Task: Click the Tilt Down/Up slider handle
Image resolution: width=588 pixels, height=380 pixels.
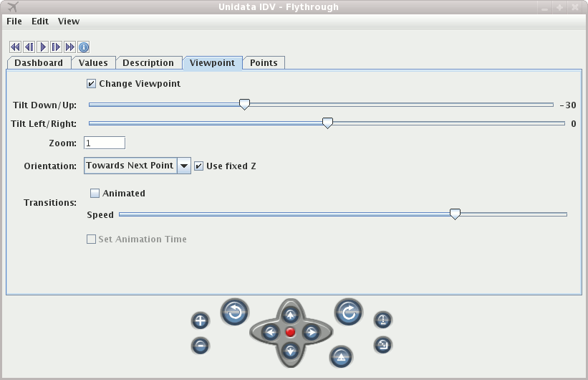Action: click(244, 105)
